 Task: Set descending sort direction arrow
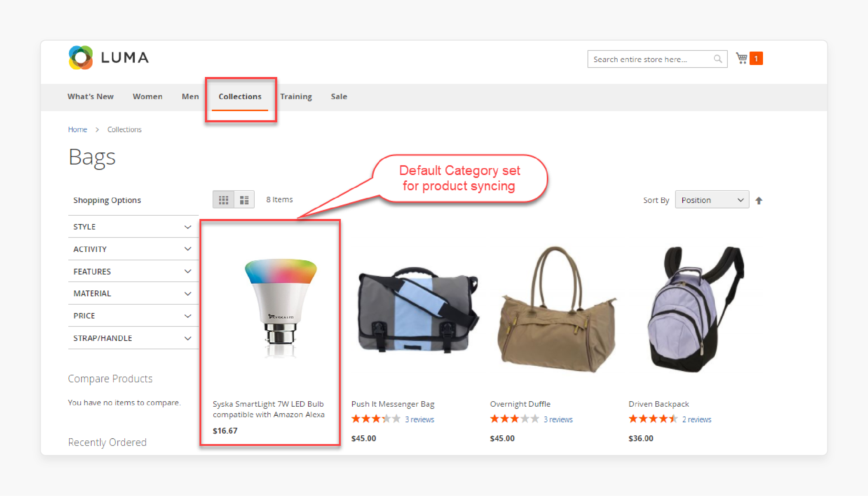point(759,200)
